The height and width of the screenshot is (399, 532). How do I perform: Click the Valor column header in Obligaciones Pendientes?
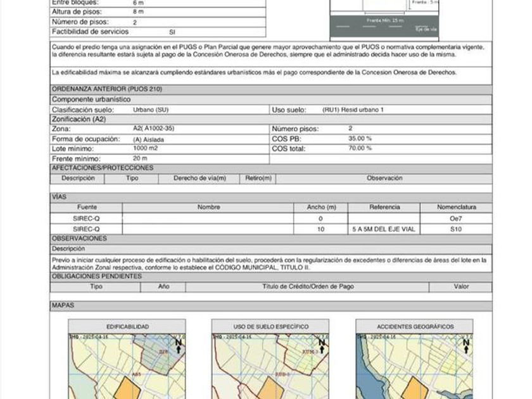coord(461,287)
